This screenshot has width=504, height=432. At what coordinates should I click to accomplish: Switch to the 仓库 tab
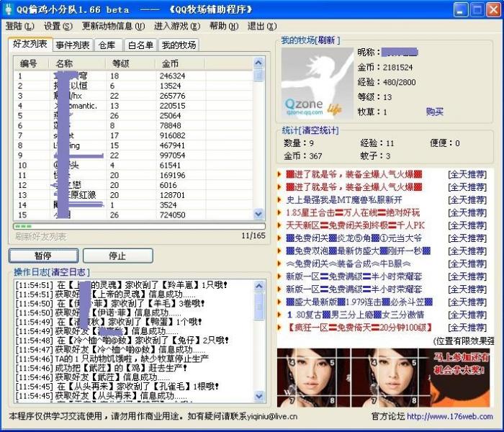click(x=107, y=45)
